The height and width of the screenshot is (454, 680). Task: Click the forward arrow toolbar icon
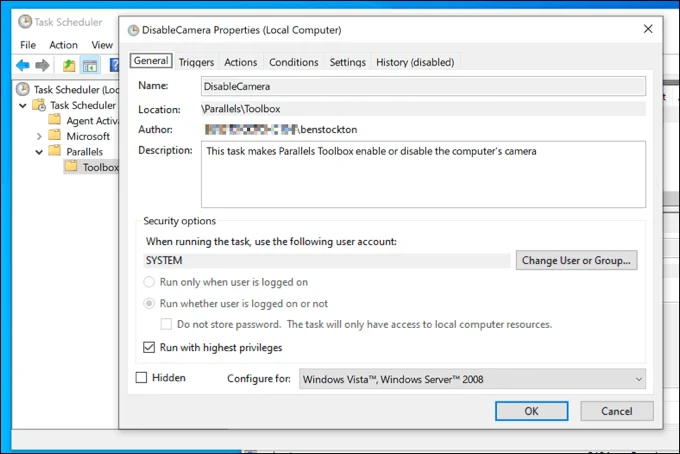pyautogui.click(x=42, y=65)
